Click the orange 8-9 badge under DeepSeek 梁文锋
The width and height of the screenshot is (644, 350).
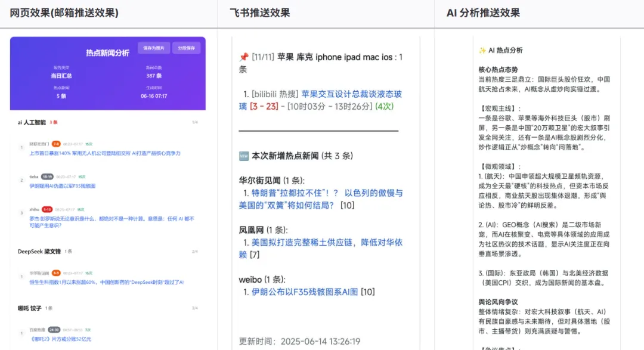(56, 272)
